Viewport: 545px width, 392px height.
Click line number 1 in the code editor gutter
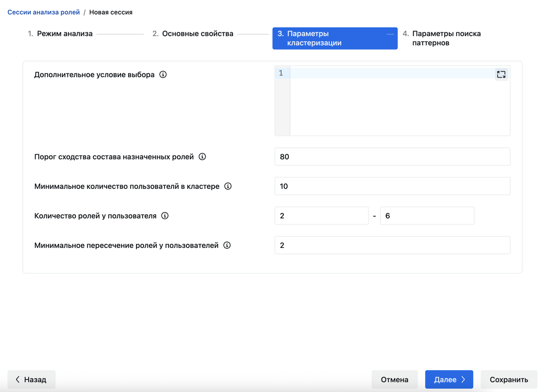281,73
